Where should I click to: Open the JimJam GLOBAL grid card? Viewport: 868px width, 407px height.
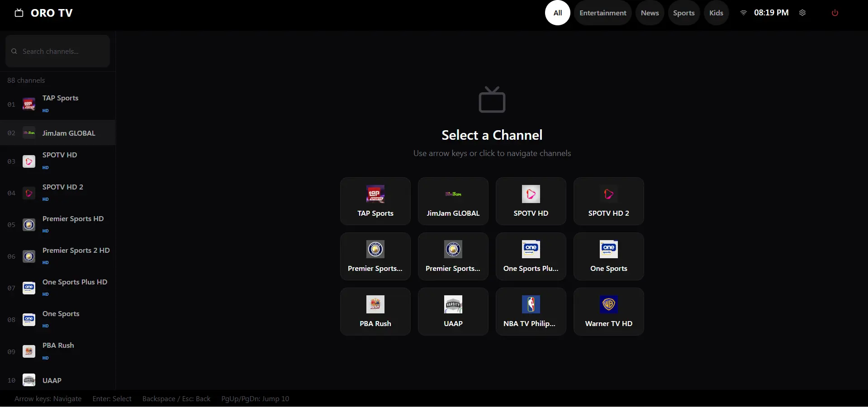(x=453, y=201)
